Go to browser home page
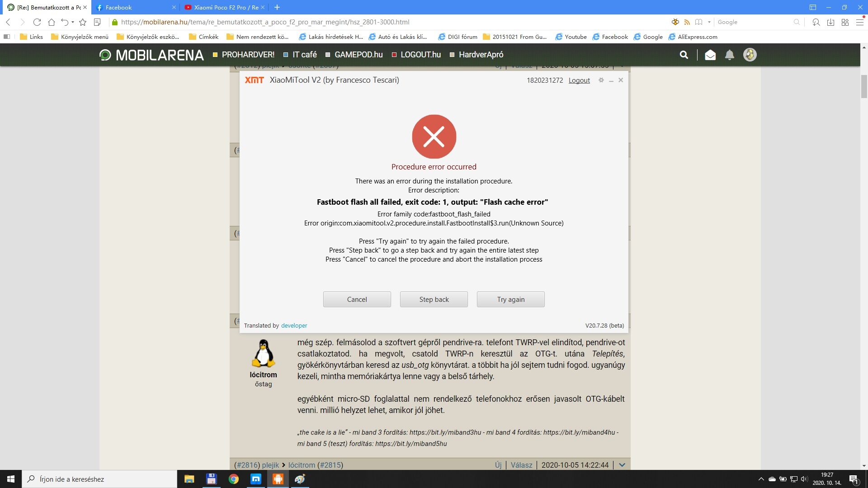This screenshot has width=868, height=488. (52, 22)
